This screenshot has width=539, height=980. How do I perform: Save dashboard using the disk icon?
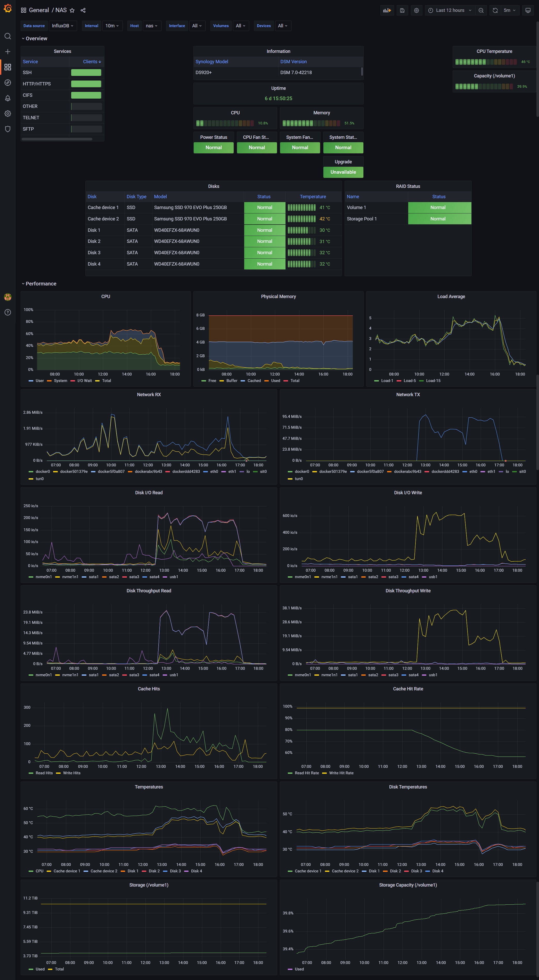tap(402, 10)
